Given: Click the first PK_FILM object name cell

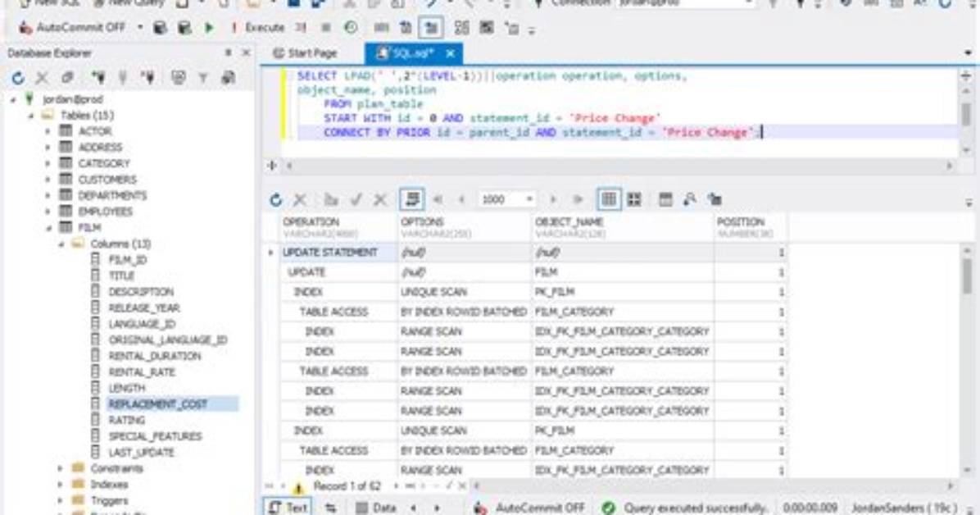Looking at the screenshot, I should [622, 292].
